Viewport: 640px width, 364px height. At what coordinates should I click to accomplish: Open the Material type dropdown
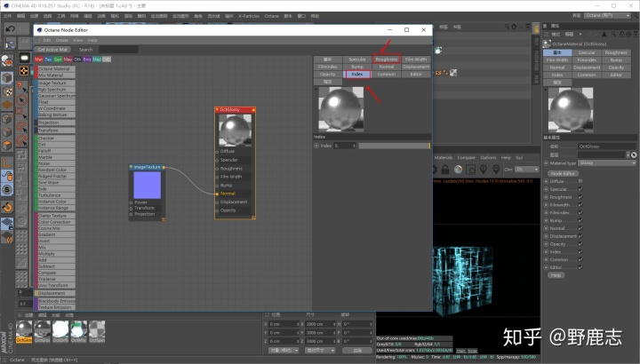607,163
